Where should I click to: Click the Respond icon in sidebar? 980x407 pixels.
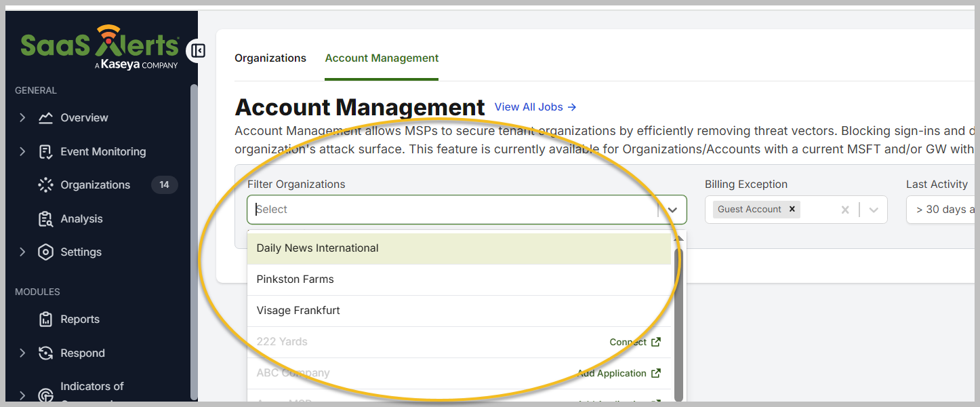(45, 353)
